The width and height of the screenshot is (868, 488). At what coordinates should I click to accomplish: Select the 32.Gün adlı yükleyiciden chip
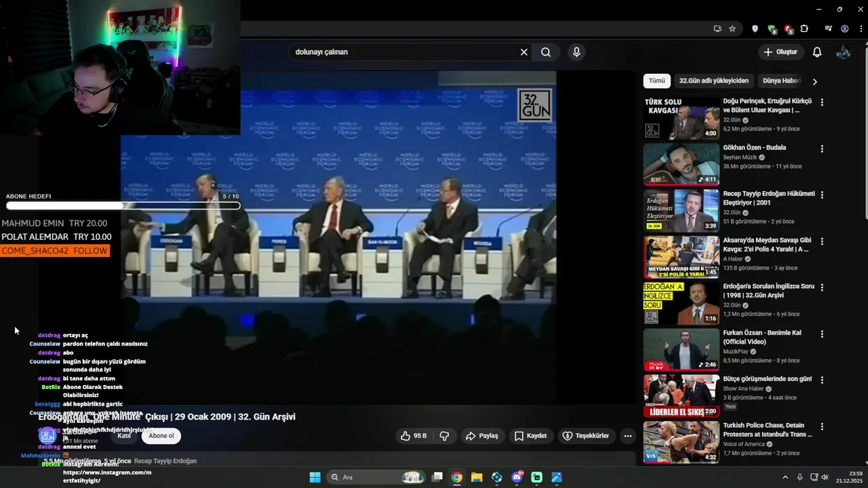714,81
